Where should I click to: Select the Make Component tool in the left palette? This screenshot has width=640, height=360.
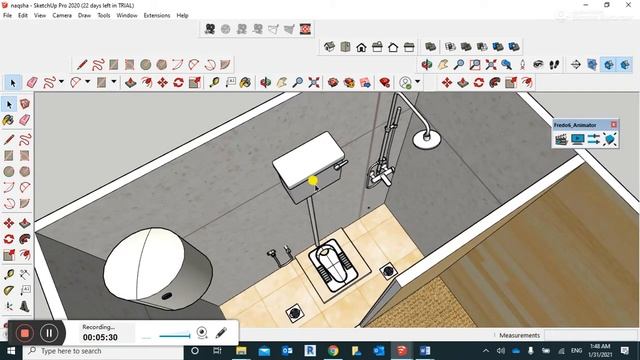[x=25, y=104]
